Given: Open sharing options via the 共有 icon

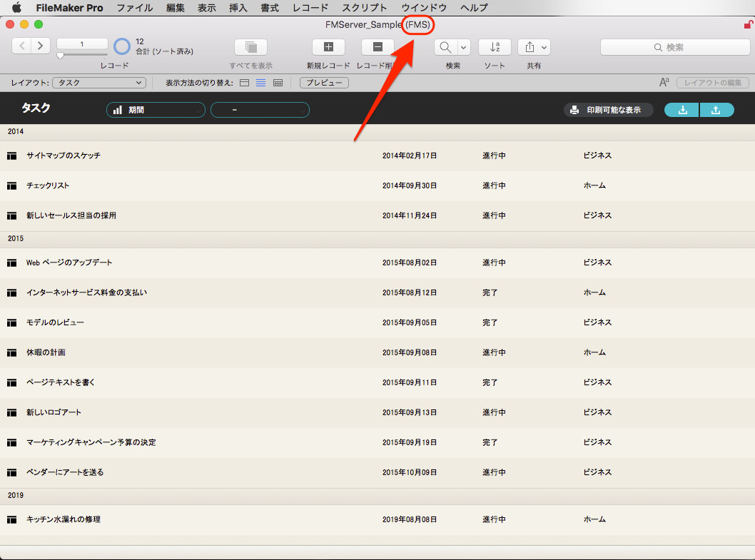Looking at the screenshot, I should point(529,46).
